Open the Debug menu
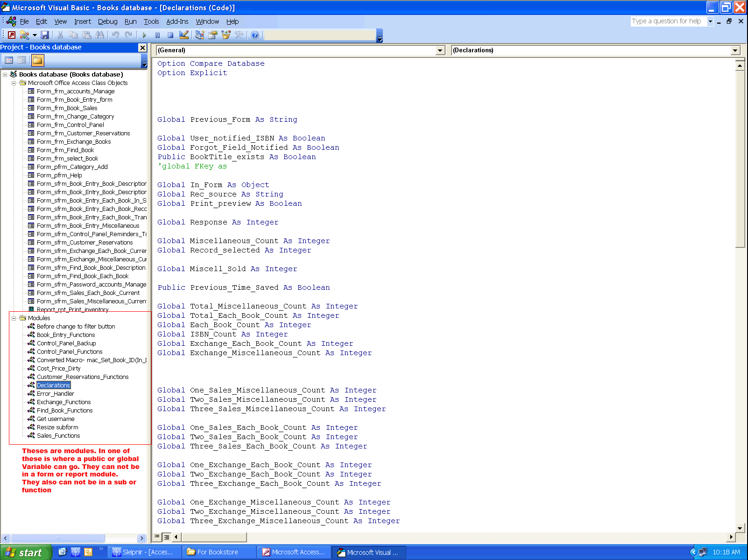The width and height of the screenshot is (748, 560). [x=107, y=21]
